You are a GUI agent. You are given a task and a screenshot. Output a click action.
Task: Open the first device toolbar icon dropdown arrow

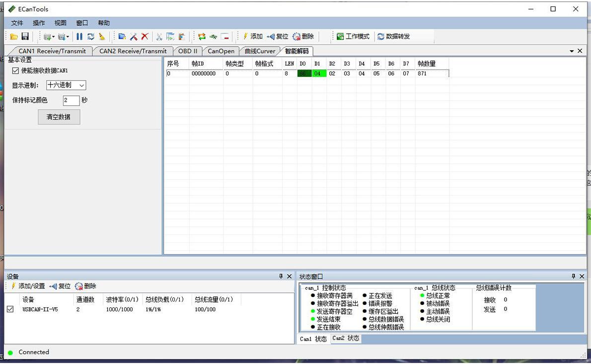coord(53,37)
